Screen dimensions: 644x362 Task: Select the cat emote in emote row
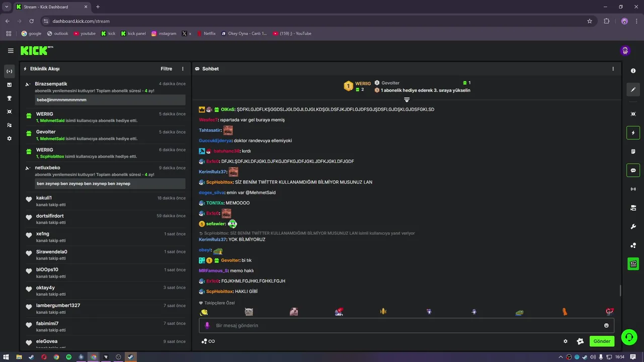[249, 312]
